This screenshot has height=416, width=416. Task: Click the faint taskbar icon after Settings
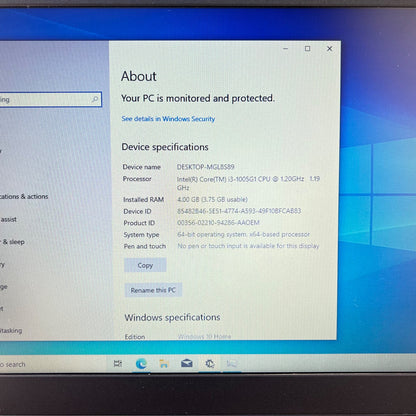point(232,363)
